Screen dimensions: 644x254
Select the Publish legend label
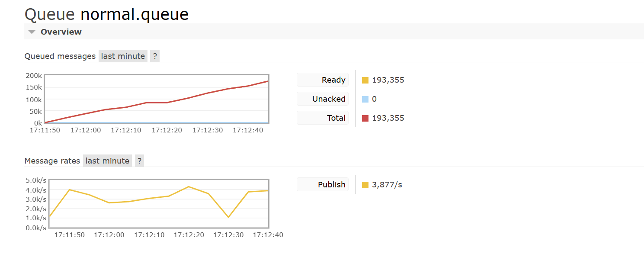331,185
